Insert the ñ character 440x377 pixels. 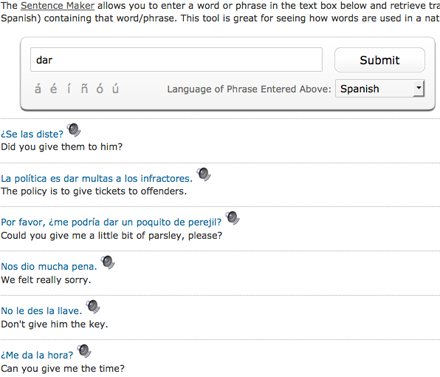point(84,89)
